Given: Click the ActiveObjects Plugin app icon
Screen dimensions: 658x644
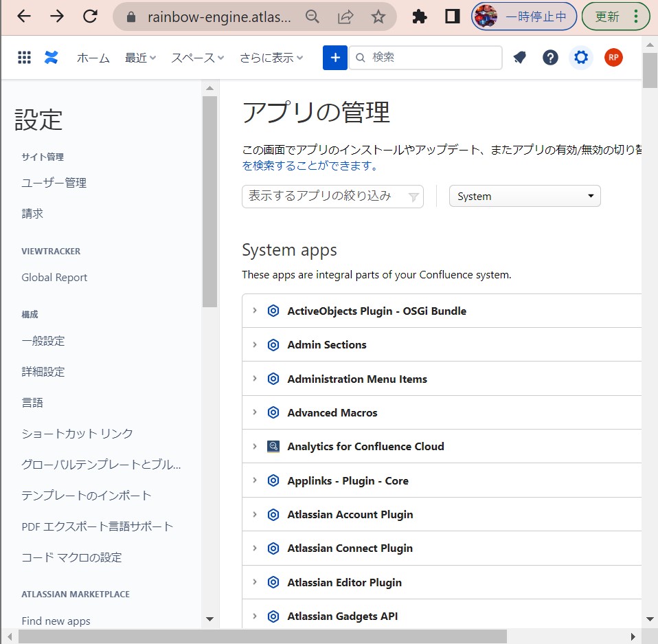Looking at the screenshot, I should [273, 311].
